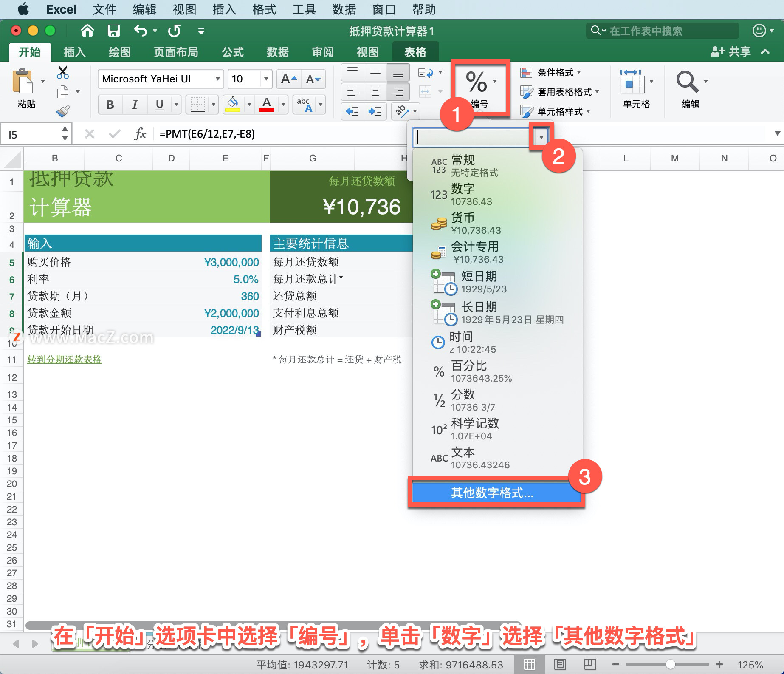Click the zoom slider handle
784x674 pixels.
point(670,664)
